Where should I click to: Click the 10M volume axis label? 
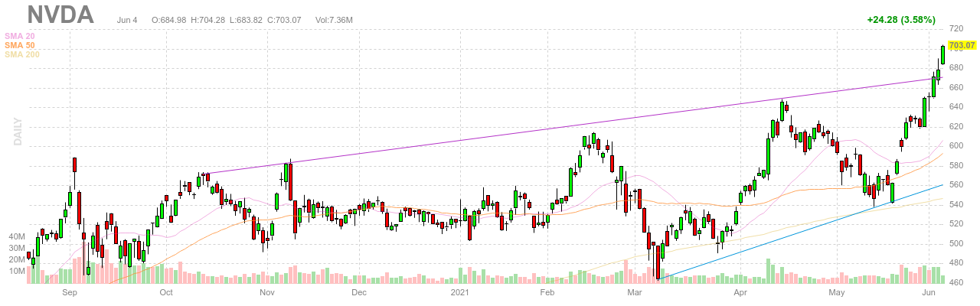[17, 270]
